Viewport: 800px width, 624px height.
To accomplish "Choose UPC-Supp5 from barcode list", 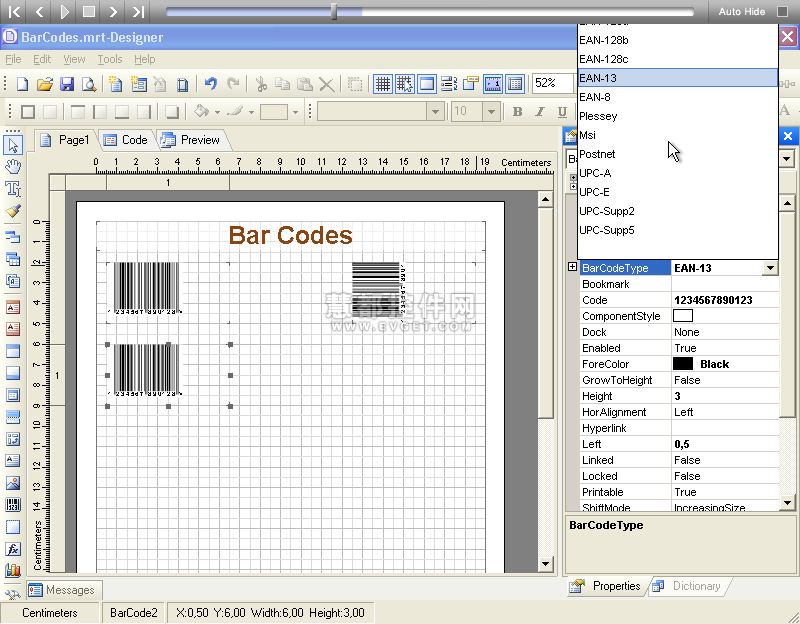I will (x=678, y=230).
